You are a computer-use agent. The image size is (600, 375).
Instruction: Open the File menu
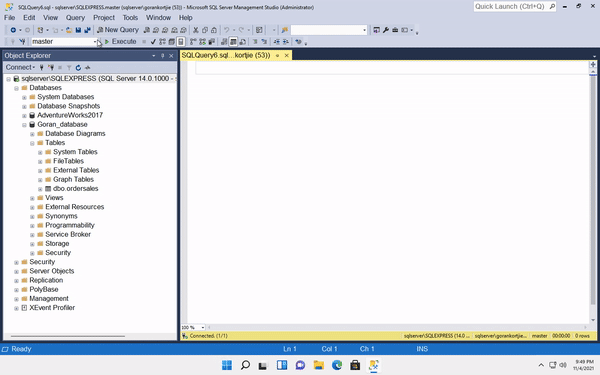pos(10,18)
